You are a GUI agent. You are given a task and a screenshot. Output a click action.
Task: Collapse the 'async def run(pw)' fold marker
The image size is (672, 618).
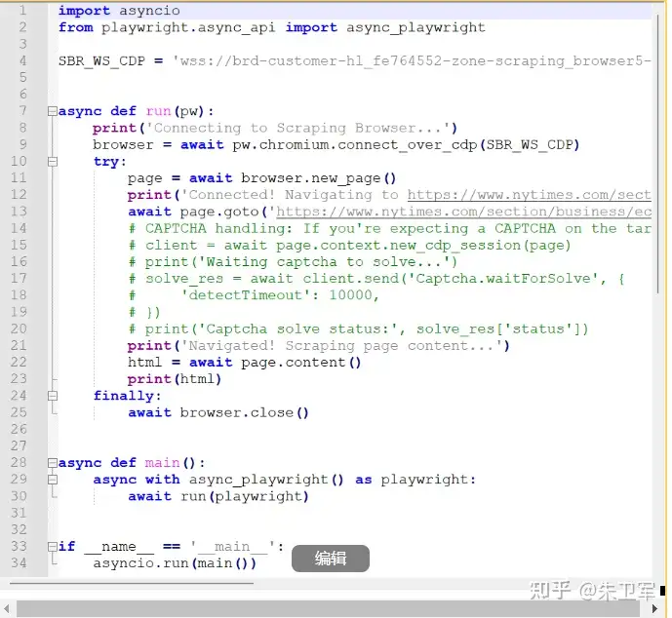click(53, 111)
